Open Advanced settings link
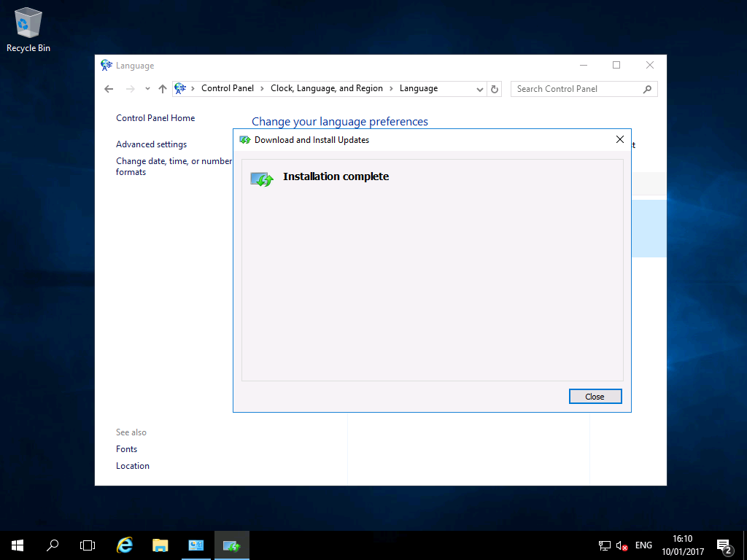Image resolution: width=747 pixels, height=560 pixels. (x=151, y=144)
